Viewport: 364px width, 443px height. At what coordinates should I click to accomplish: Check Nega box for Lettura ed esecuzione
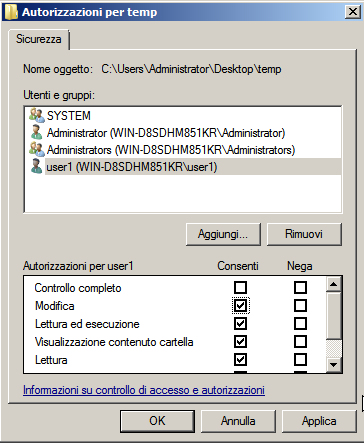(300, 323)
